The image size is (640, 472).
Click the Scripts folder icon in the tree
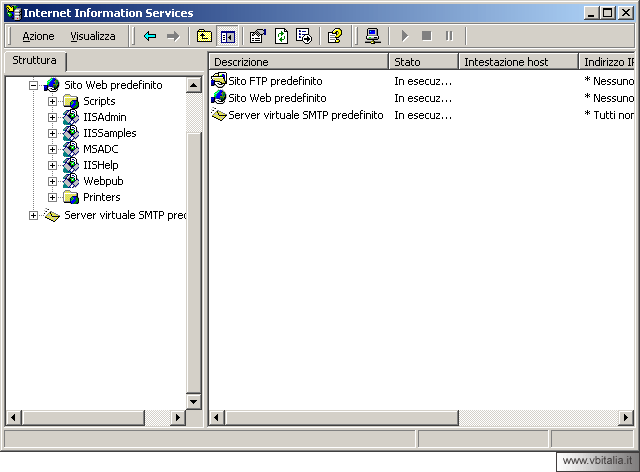click(x=71, y=101)
